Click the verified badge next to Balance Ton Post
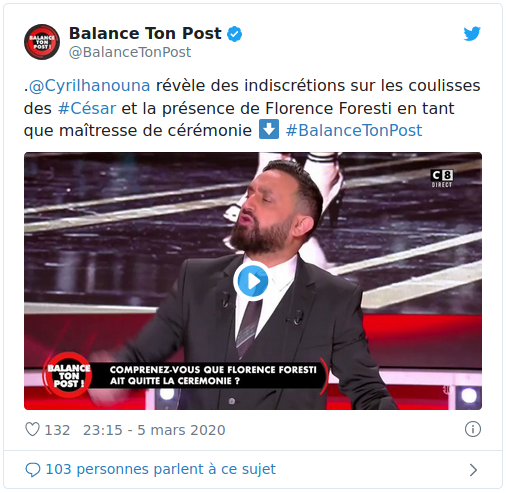 click(x=235, y=34)
